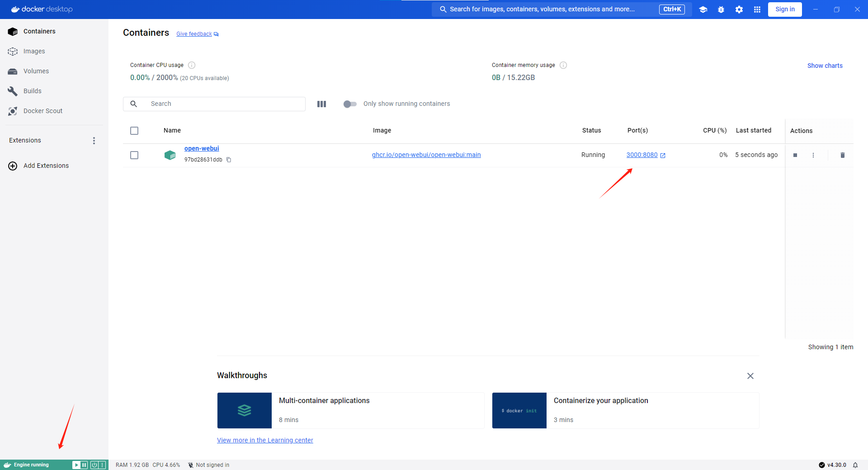
Task: Open Settings gear icon in header
Action: 739,9
